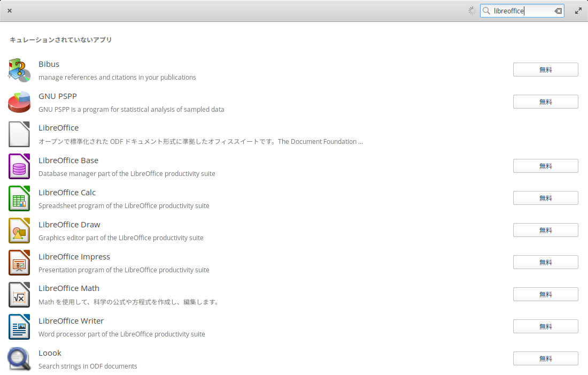Get LibreOffice Calc with its 無料 button
The width and height of the screenshot is (588, 375).
pyautogui.click(x=546, y=198)
